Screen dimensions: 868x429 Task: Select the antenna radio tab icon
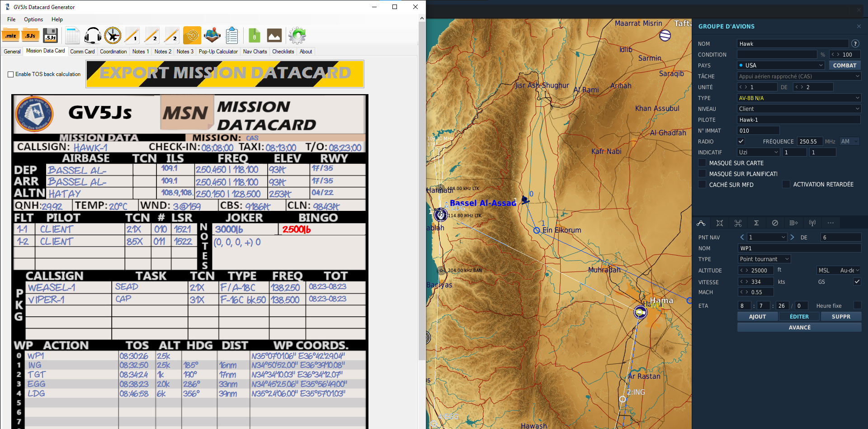(812, 223)
